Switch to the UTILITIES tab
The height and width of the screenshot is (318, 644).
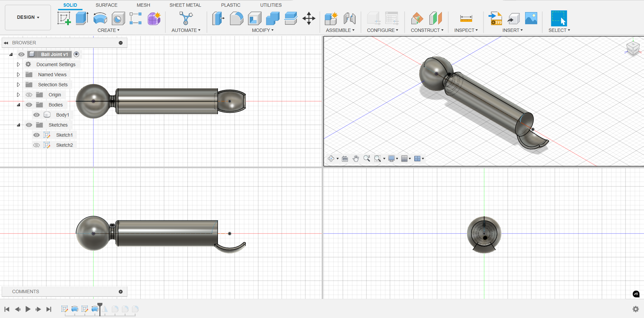[x=271, y=5]
